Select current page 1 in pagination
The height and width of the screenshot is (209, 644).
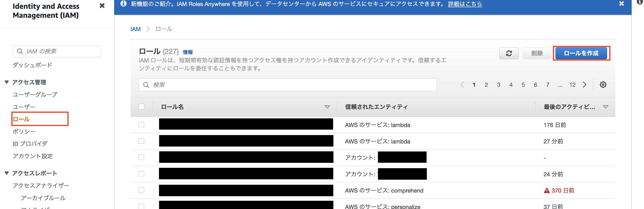coord(474,85)
